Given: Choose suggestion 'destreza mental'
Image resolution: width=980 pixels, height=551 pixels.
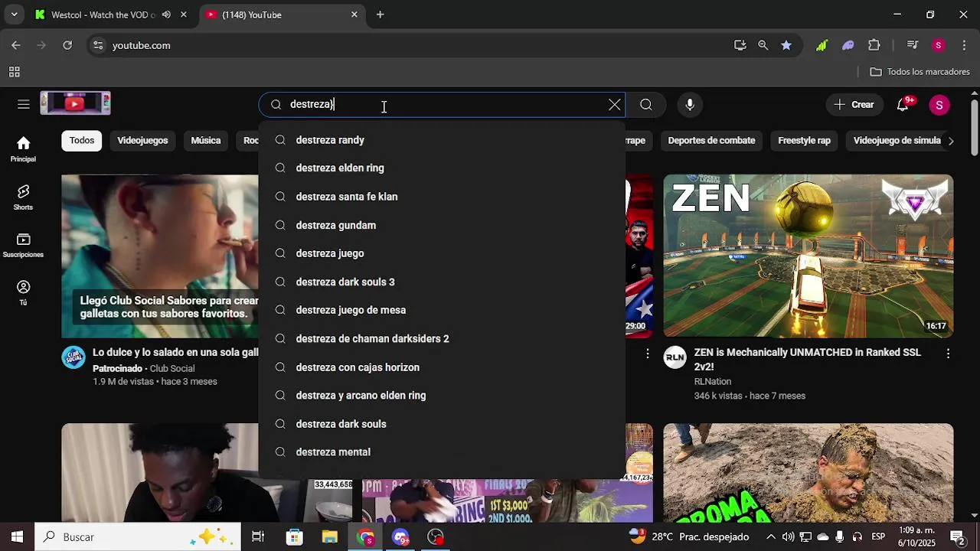Looking at the screenshot, I should click(x=442, y=452).
